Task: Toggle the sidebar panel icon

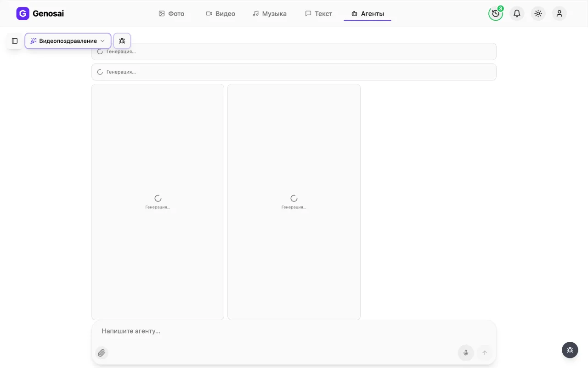Action: (15, 41)
